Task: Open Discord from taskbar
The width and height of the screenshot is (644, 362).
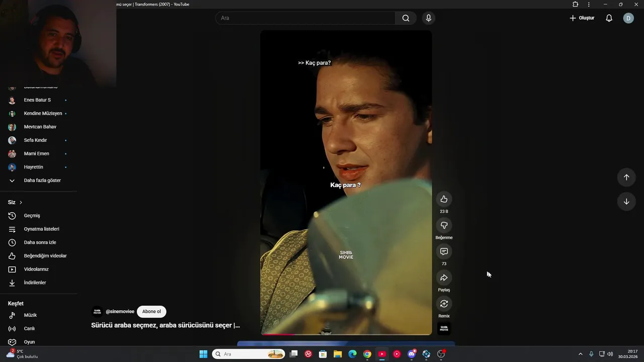Action: [412, 354]
